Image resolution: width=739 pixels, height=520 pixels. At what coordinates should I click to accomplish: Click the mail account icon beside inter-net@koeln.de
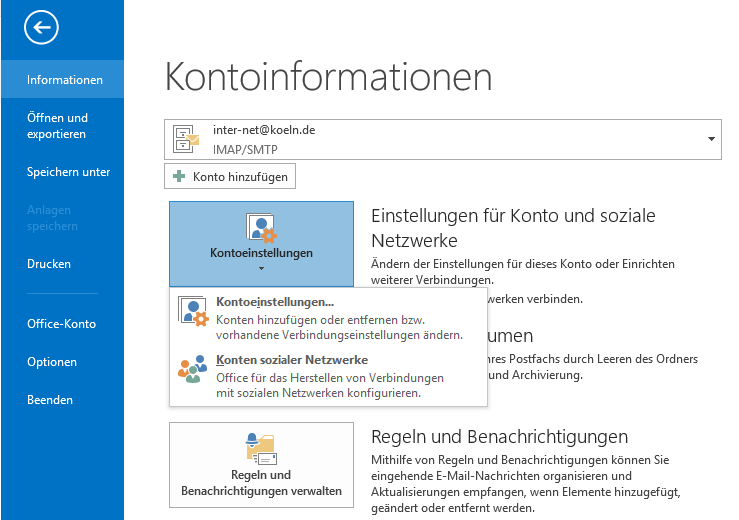187,139
